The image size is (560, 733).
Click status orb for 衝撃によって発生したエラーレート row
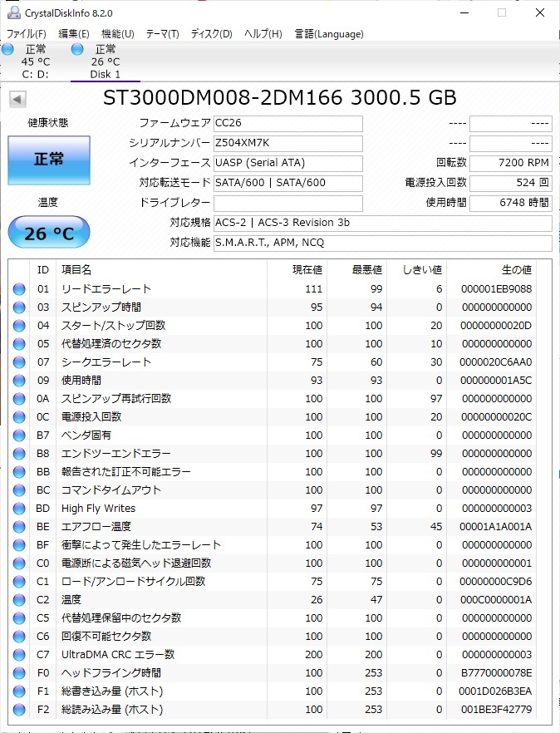point(19,545)
